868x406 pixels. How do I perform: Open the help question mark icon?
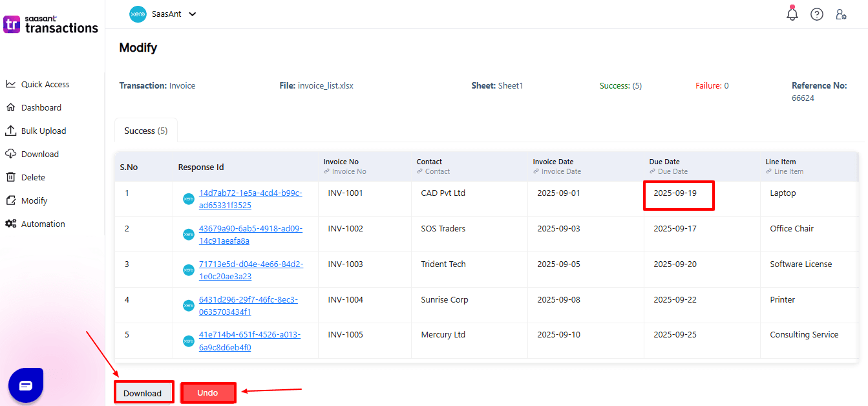(816, 14)
